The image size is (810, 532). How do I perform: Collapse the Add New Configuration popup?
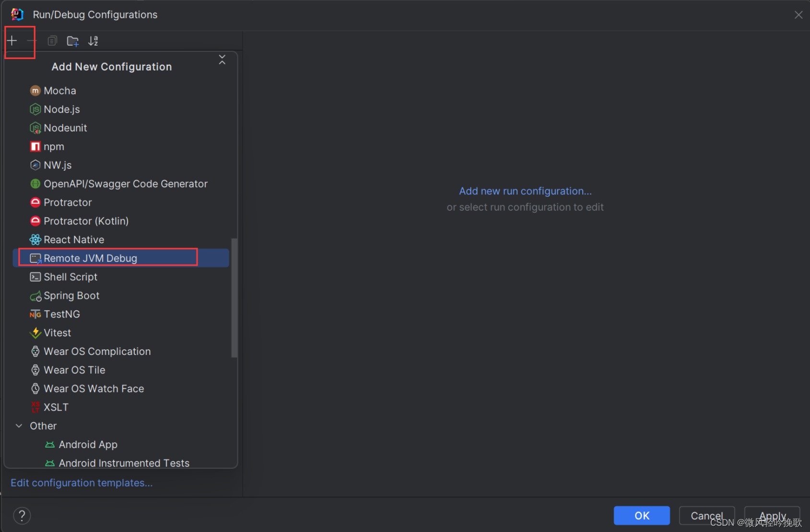(x=222, y=59)
